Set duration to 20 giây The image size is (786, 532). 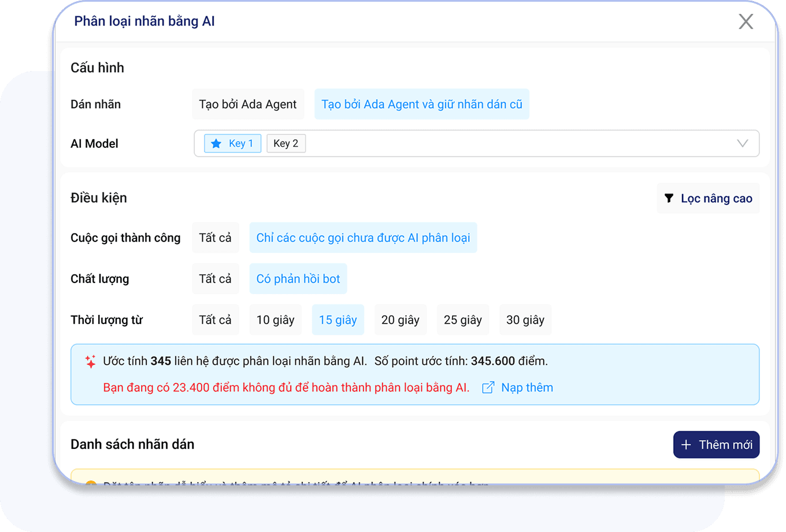400,320
